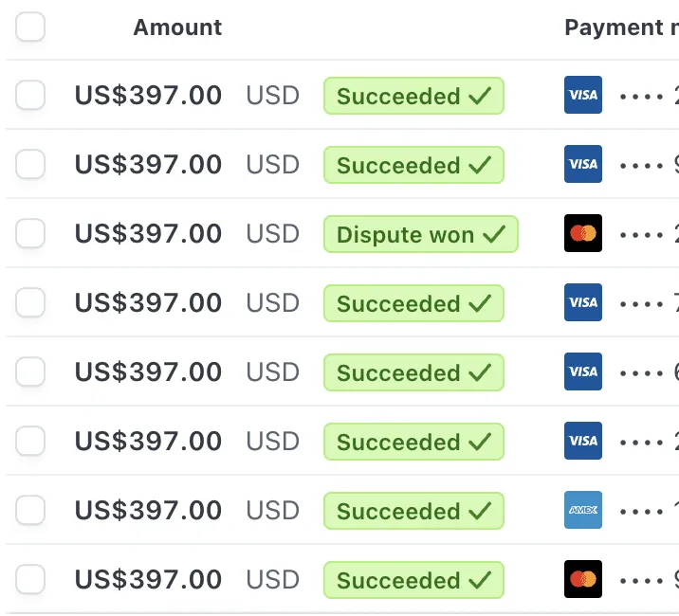Click the Visa logo in the sixth payment row
The width and height of the screenshot is (679, 616).
[x=582, y=441]
